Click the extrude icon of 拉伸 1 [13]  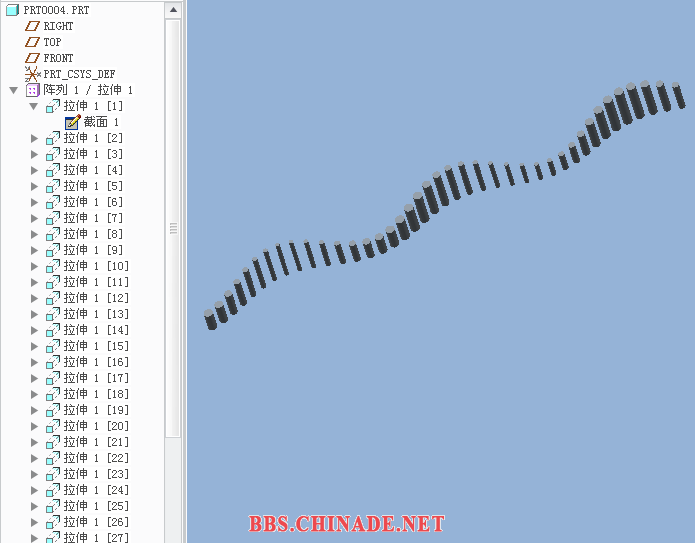(53, 314)
